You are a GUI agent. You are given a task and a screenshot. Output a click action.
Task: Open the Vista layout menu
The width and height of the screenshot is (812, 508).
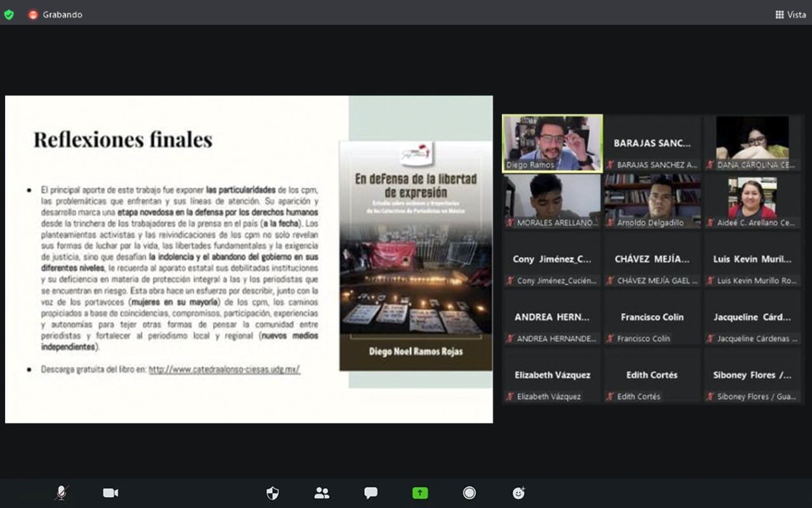pos(790,15)
